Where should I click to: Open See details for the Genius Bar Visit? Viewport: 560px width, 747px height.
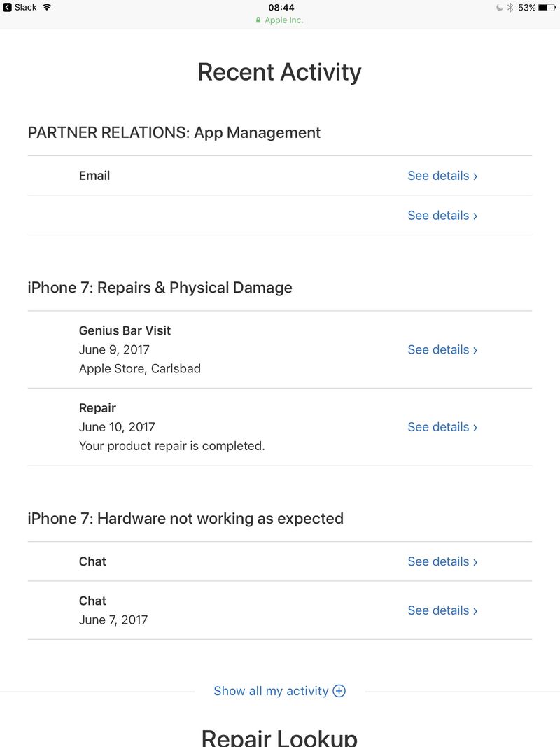[442, 349]
